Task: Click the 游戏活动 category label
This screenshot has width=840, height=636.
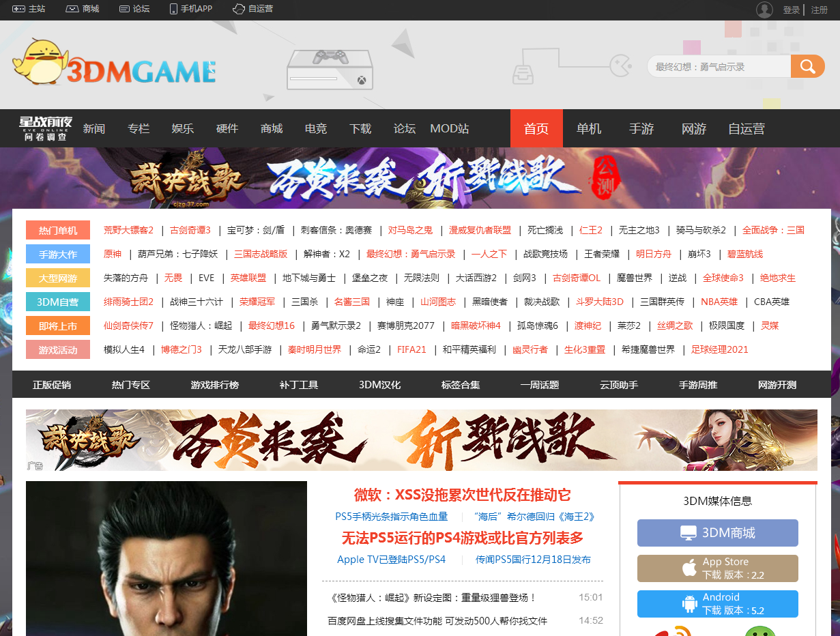Action: click(x=58, y=350)
